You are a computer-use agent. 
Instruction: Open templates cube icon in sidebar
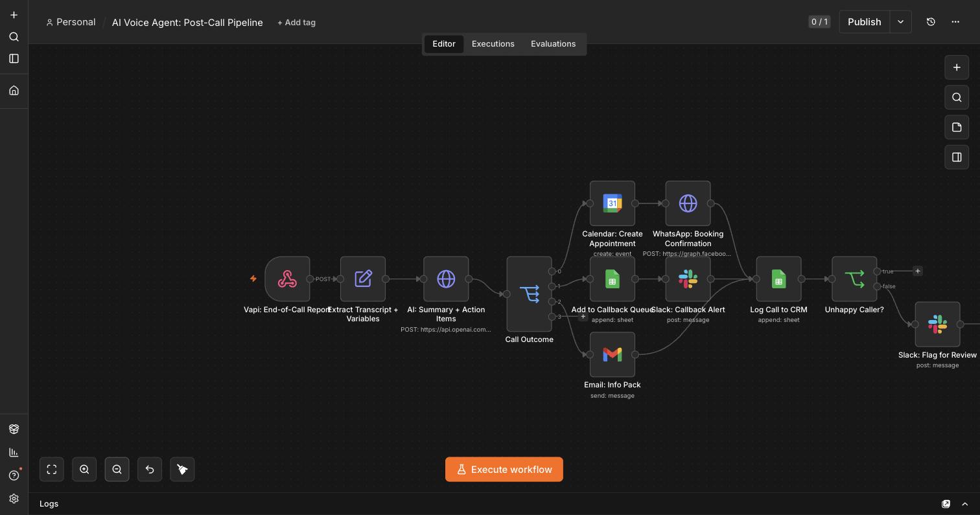14,429
